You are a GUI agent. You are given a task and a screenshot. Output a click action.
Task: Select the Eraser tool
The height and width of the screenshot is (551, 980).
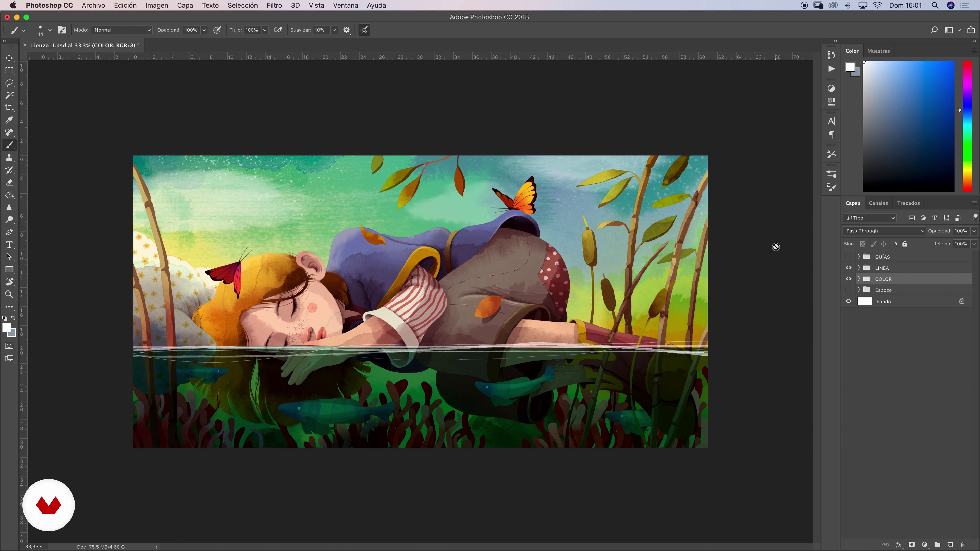point(9,182)
